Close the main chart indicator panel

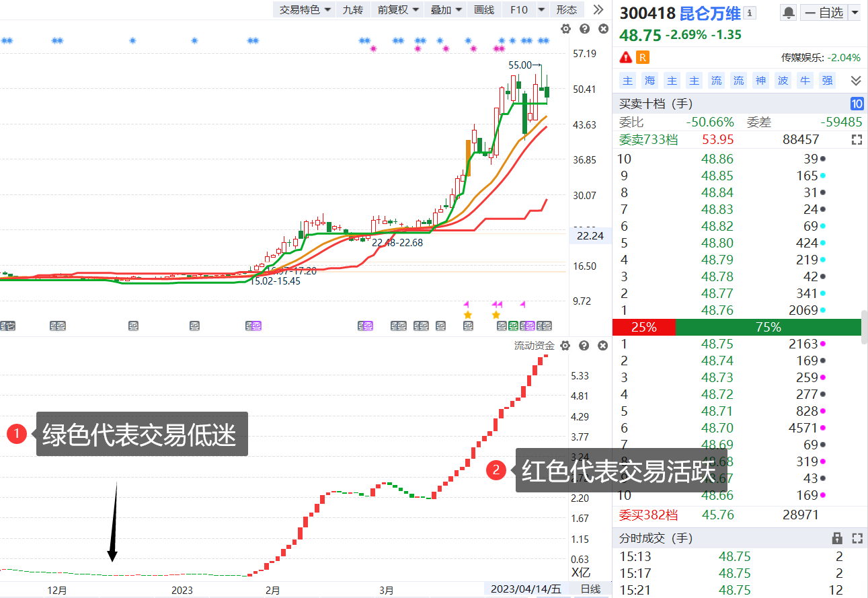point(603,29)
